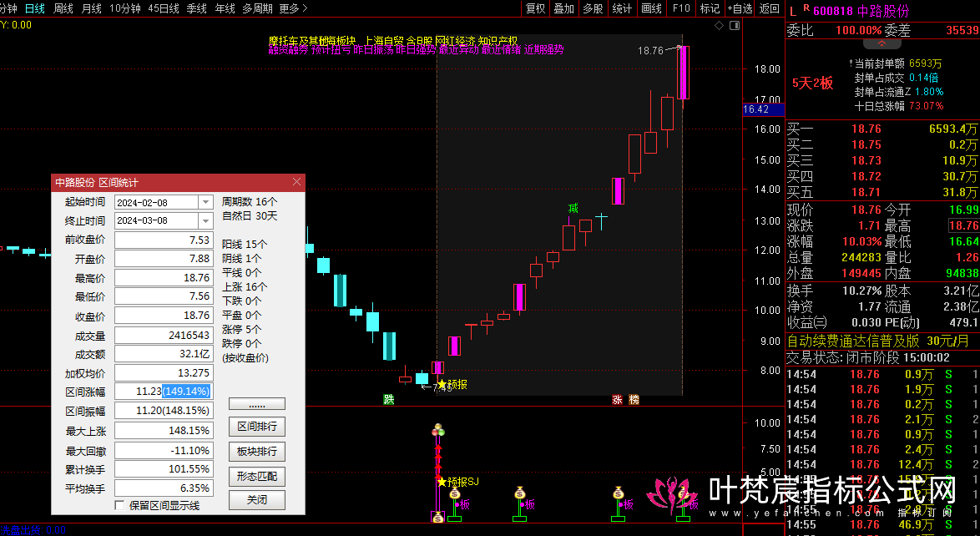Switch to the 月线 period tab
Image resolution: width=980 pixels, height=536 pixels.
click(91, 8)
